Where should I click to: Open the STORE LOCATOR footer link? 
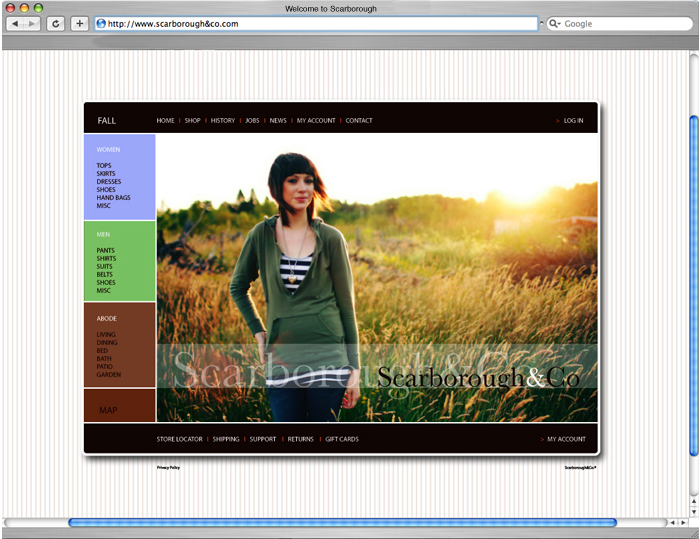[179, 439]
